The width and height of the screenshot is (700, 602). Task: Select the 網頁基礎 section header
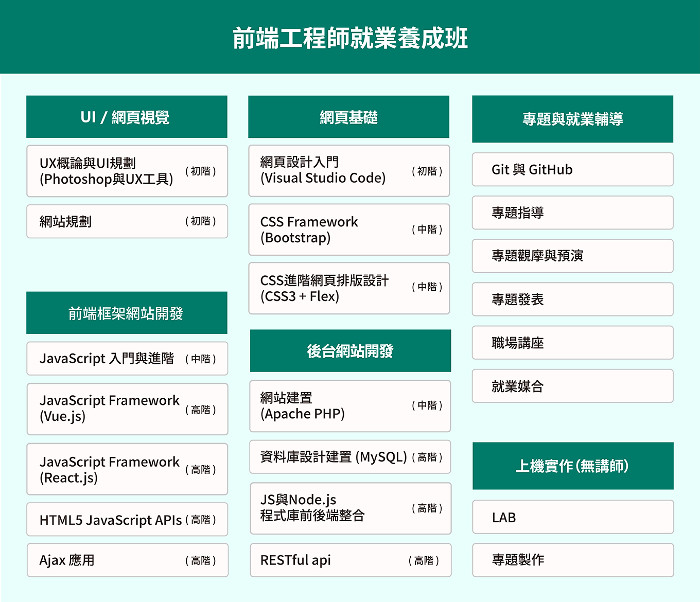click(348, 117)
